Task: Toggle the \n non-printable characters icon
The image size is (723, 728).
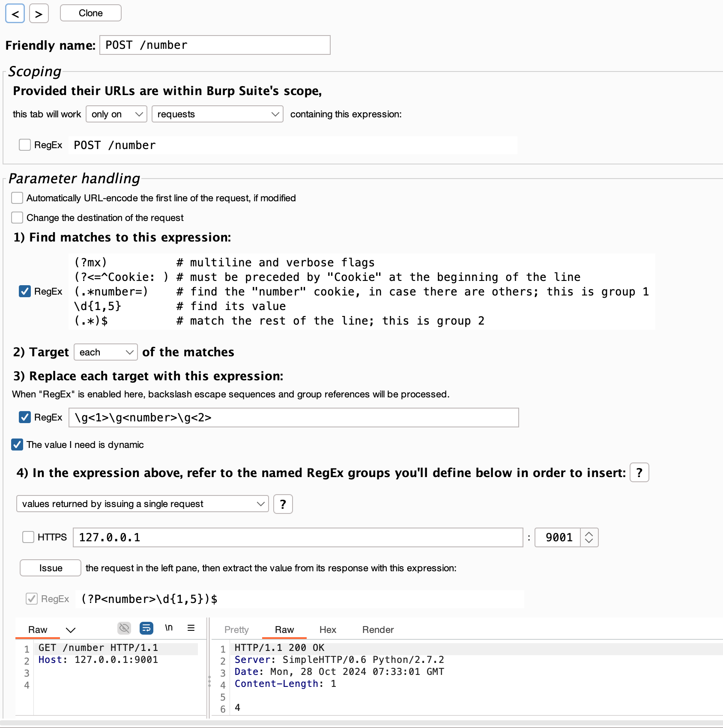Action: 169,628
